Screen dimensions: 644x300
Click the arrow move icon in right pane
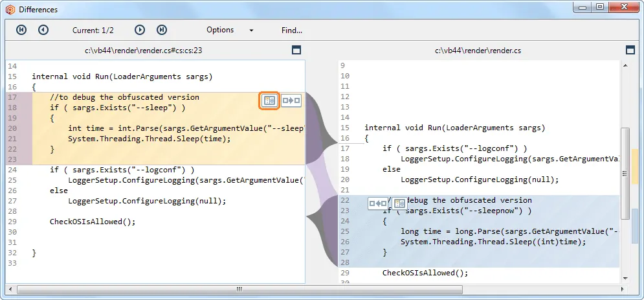pos(377,203)
